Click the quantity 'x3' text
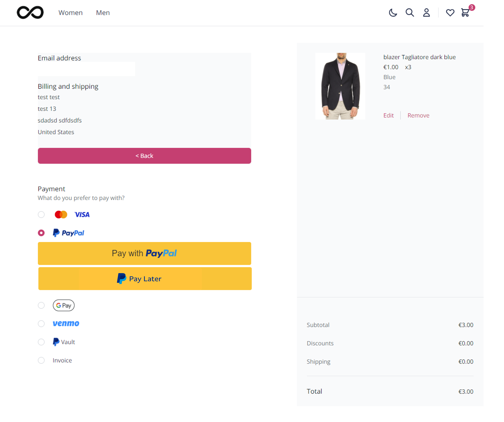 pyautogui.click(x=408, y=67)
